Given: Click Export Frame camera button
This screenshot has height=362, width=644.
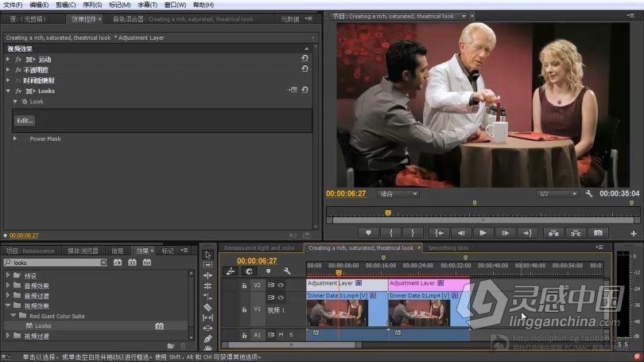Looking at the screenshot, I should (598, 233).
